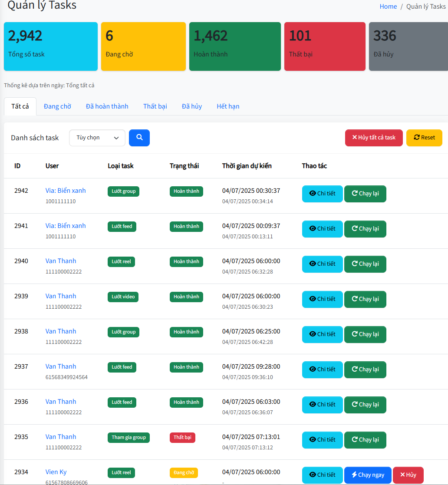448x485 pixels.
Task: Click the Đang chờ status badge of task 2934
Action: pos(184,473)
